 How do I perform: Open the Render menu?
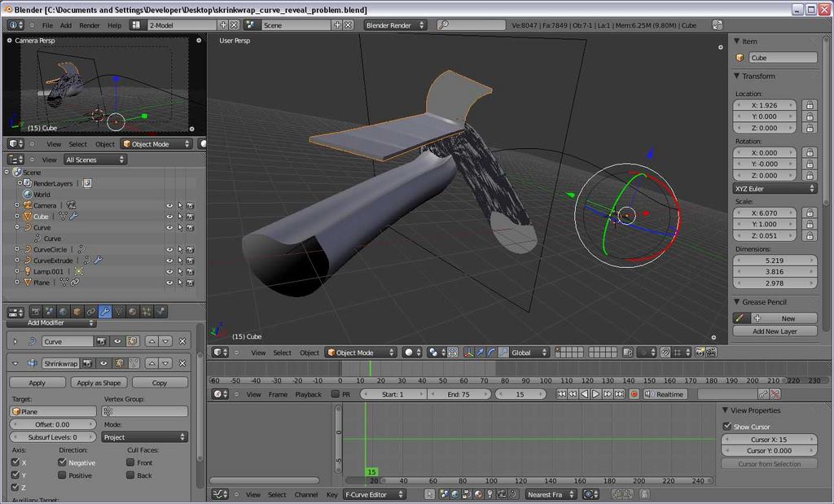click(x=90, y=25)
